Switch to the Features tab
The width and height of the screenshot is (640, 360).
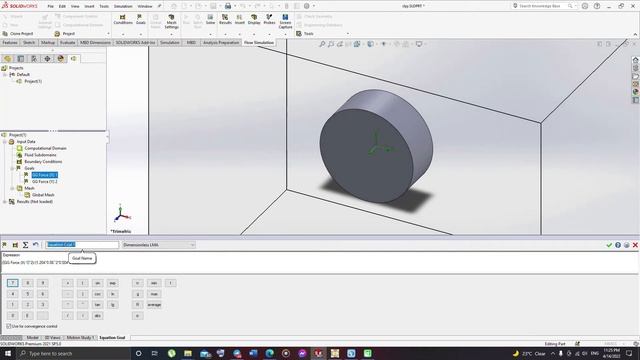(10, 42)
